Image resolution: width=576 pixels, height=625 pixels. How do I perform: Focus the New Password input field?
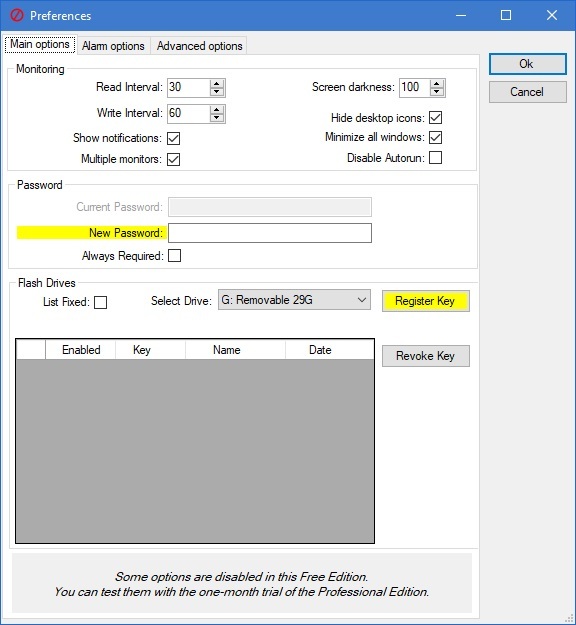(x=270, y=233)
